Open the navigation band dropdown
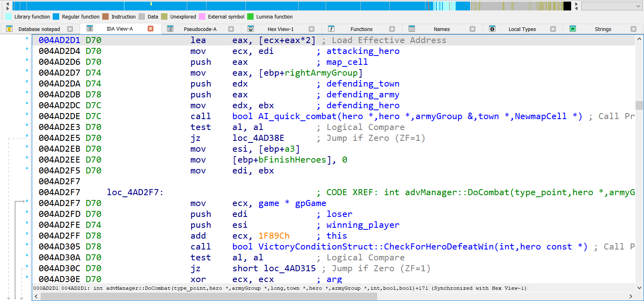Viewport: 644px width, 301px height. pyautogui.click(x=611, y=6)
